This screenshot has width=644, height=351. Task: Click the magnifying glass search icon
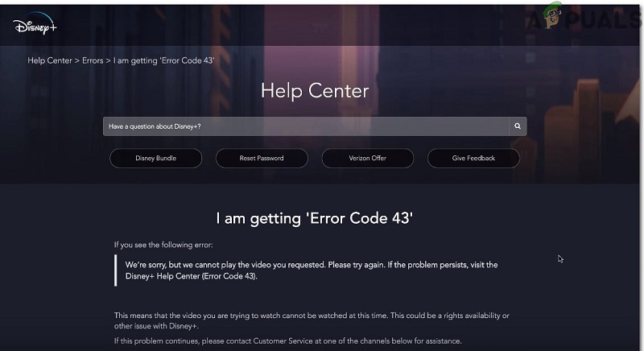[518, 126]
